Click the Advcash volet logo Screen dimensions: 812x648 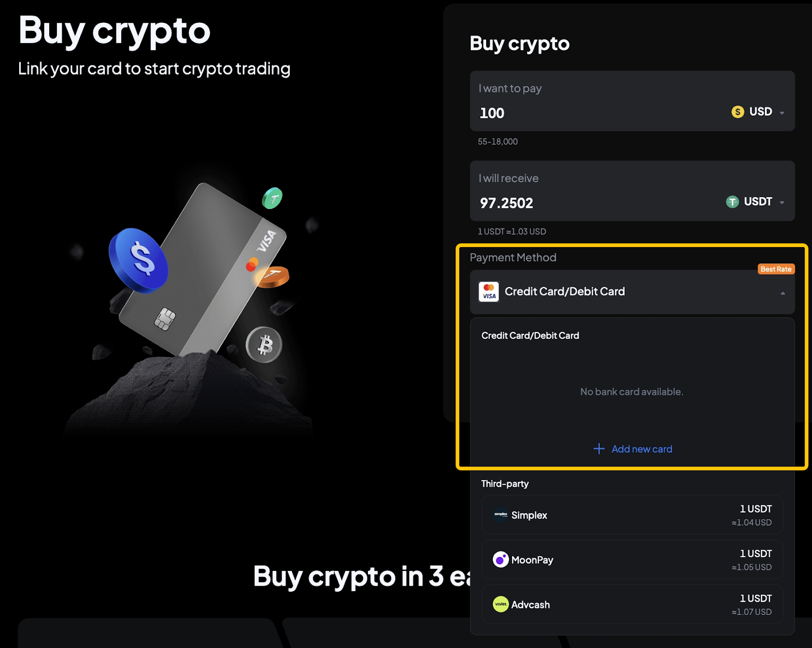(500, 604)
